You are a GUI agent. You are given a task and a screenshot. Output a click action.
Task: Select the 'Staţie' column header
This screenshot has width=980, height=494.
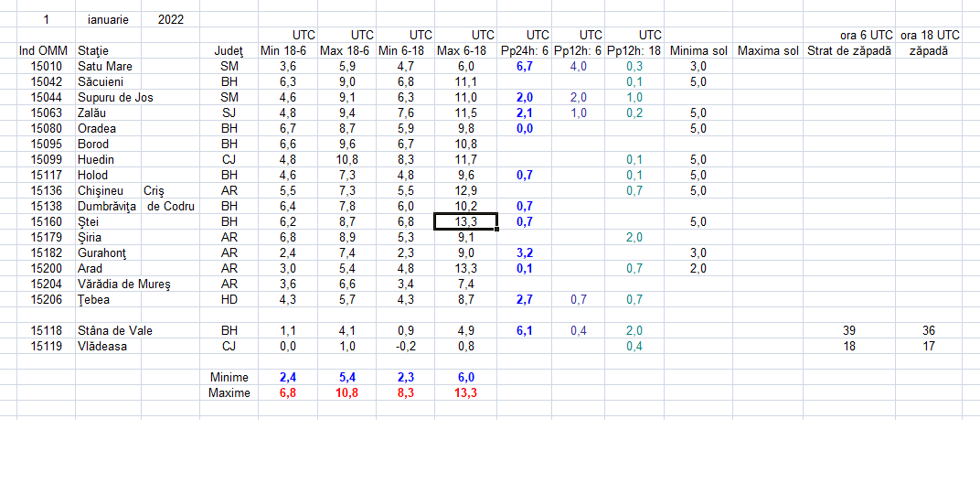[108, 50]
